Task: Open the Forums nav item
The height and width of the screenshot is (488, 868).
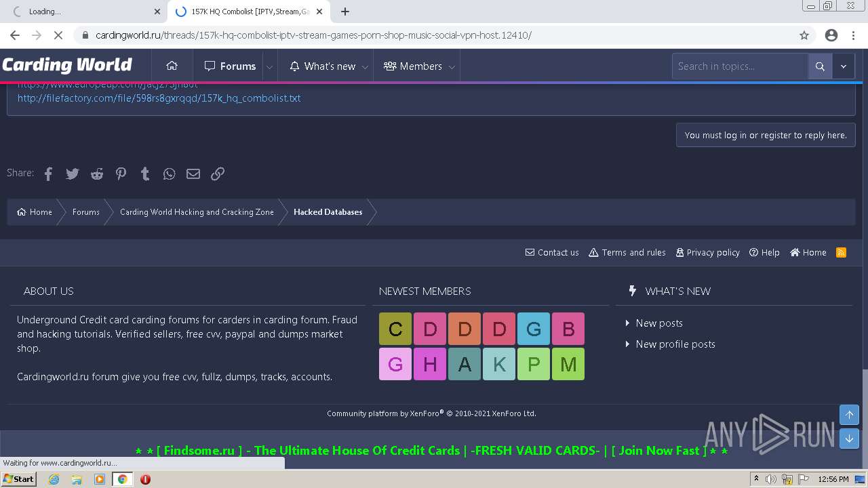Action: click(230, 66)
